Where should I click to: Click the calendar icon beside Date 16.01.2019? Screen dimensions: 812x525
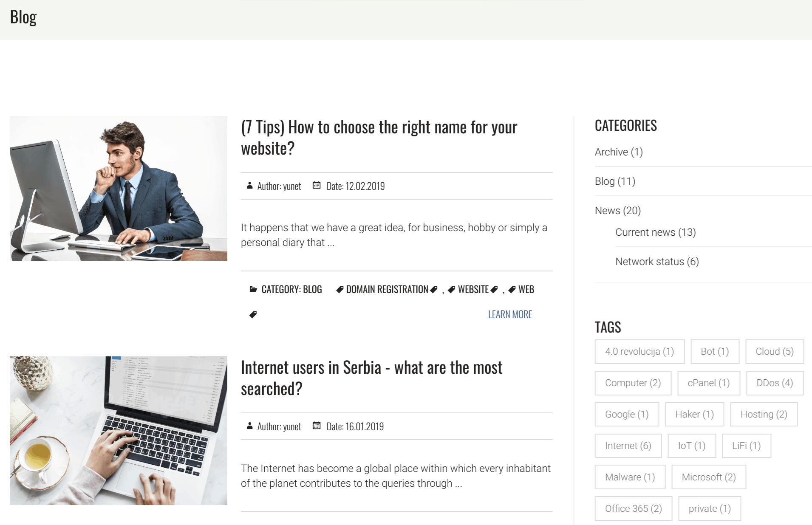pos(317,426)
